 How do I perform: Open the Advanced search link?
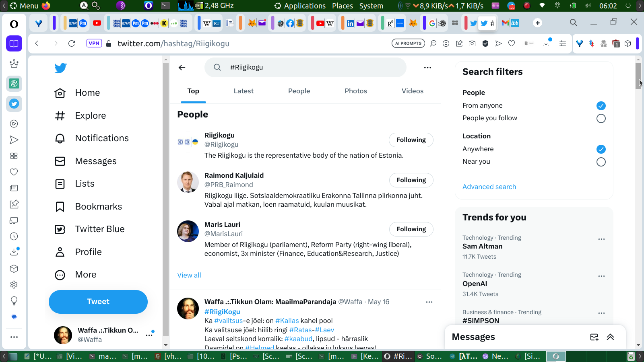pos(489,187)
